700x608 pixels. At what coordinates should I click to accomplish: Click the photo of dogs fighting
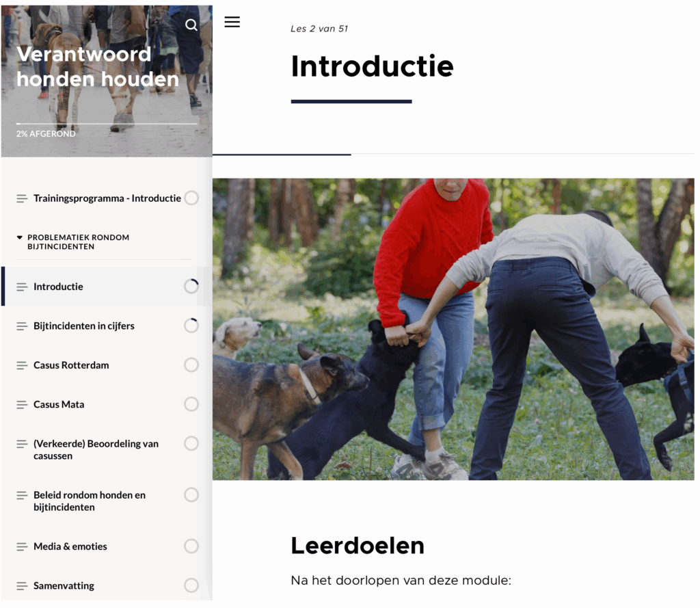pos(453,329)
